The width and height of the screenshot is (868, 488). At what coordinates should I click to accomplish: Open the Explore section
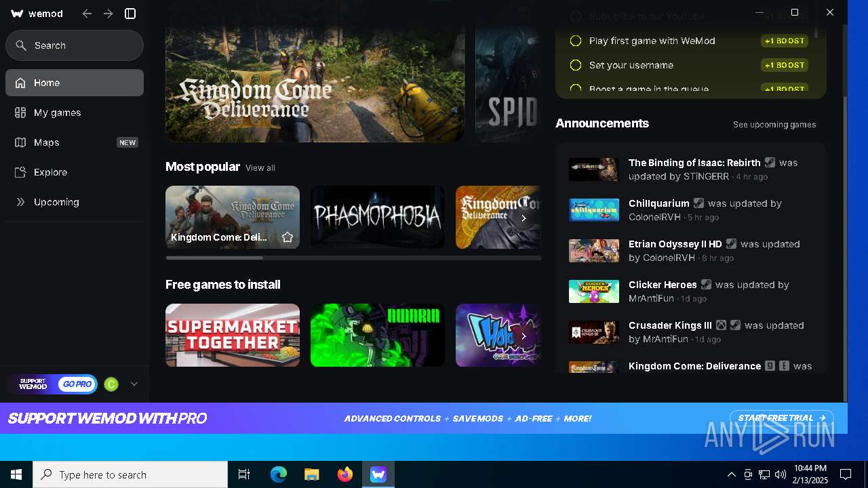point(75,172)
